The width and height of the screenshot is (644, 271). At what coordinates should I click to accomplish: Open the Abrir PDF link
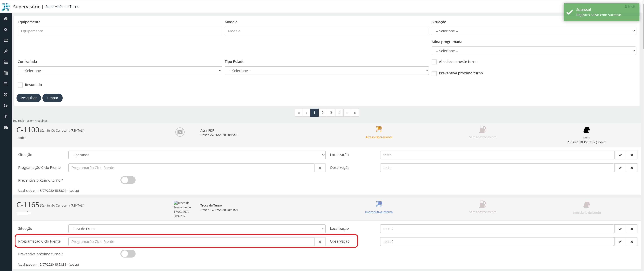(x=207, y=131)
